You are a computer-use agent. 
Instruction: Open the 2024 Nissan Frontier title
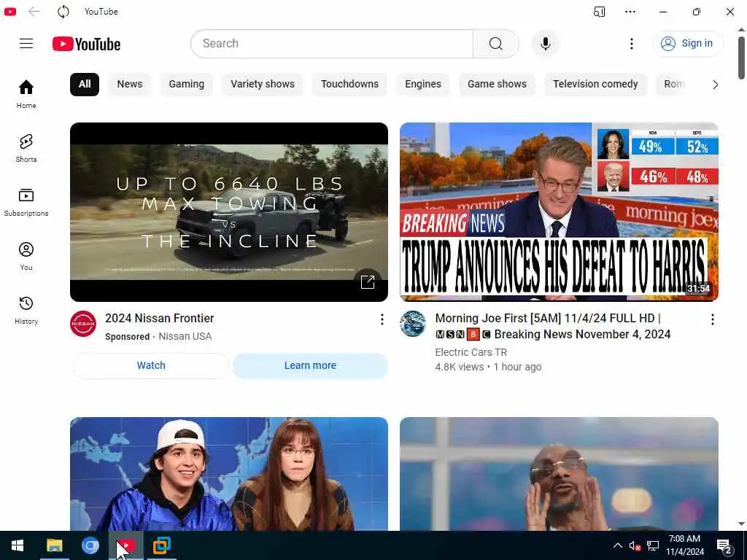pyautogui.click(x=160, y=318)
